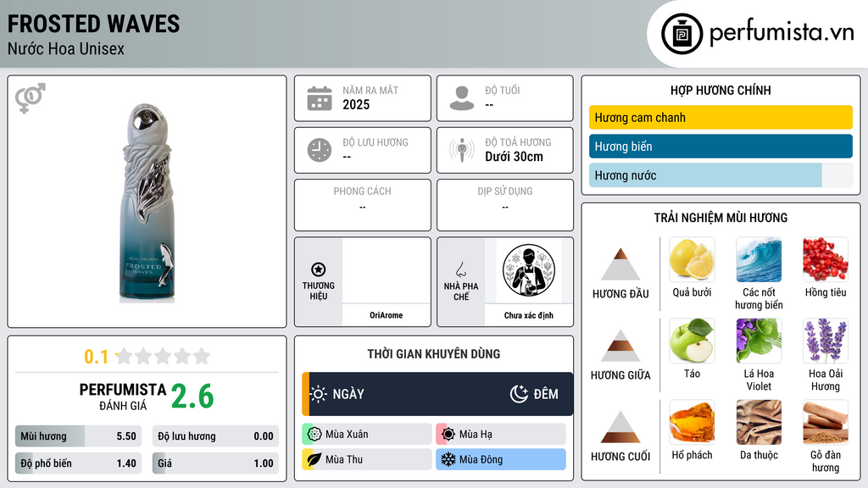This screenshot has height=488, width=868.
Task: Select the Mùa Xuân season chip
Action: coord(367,435)
